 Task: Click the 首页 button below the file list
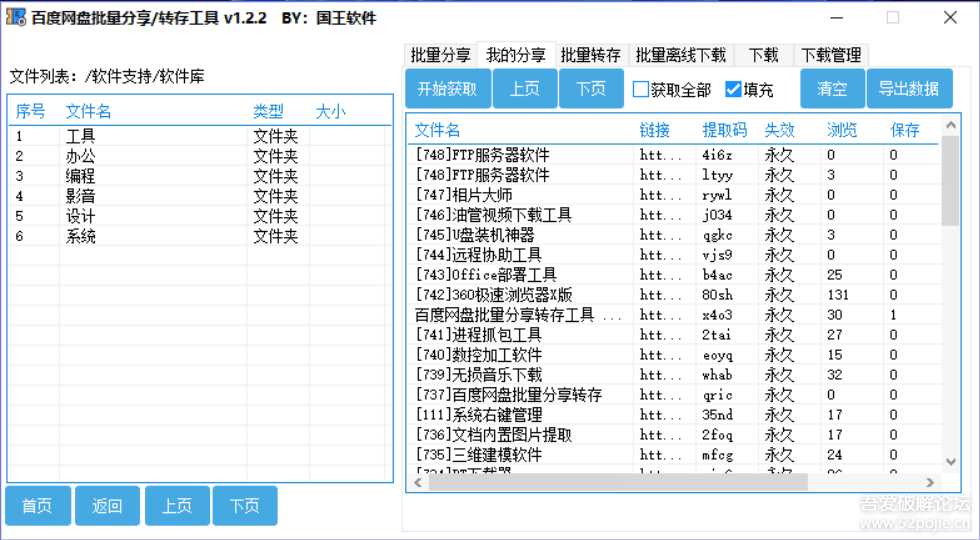tap(37, 506)
